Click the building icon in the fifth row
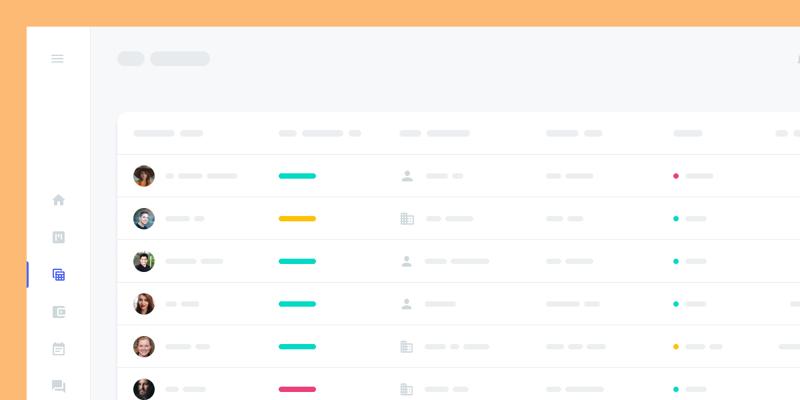Viewport: 800px width, 400px height. 407,347
